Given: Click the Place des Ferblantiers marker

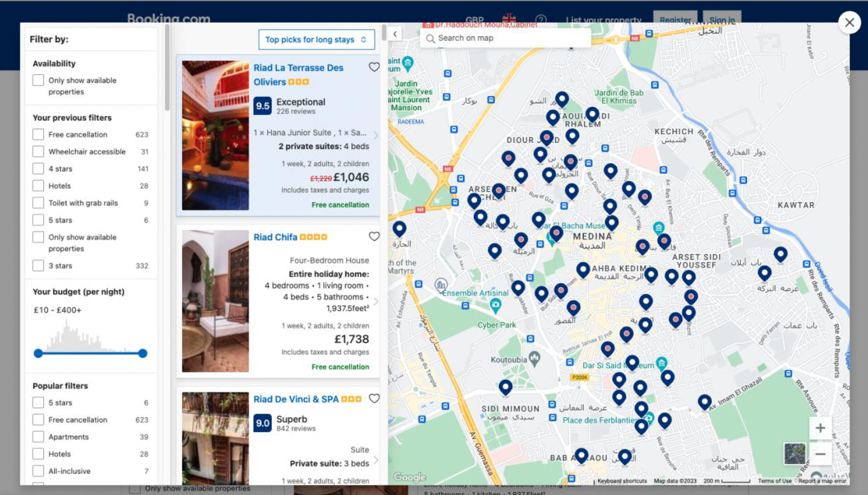Looking at the screenshot, I should pos(649,418).
